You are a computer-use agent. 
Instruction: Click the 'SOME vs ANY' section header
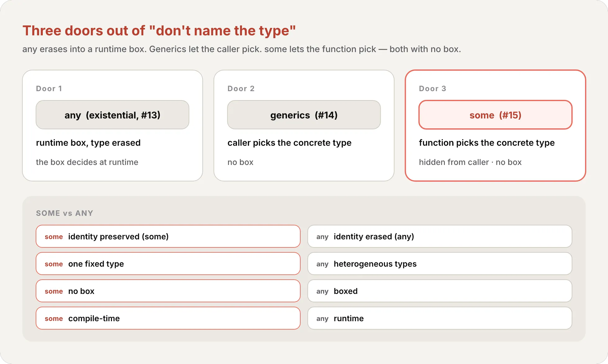[x=65, y=213]
